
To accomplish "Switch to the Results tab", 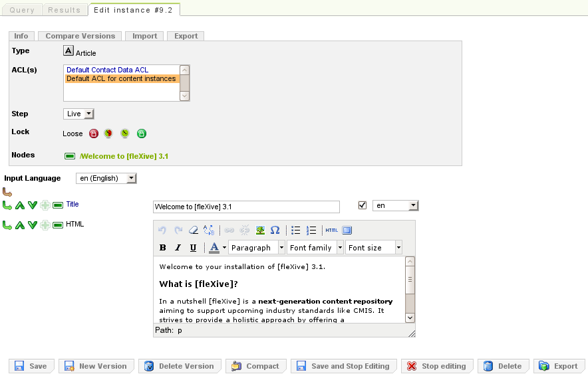I will pos(64,10).
